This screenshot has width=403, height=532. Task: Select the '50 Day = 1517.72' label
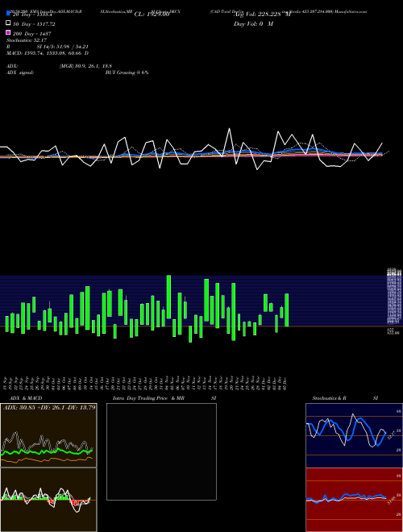[x=34, y=24]
